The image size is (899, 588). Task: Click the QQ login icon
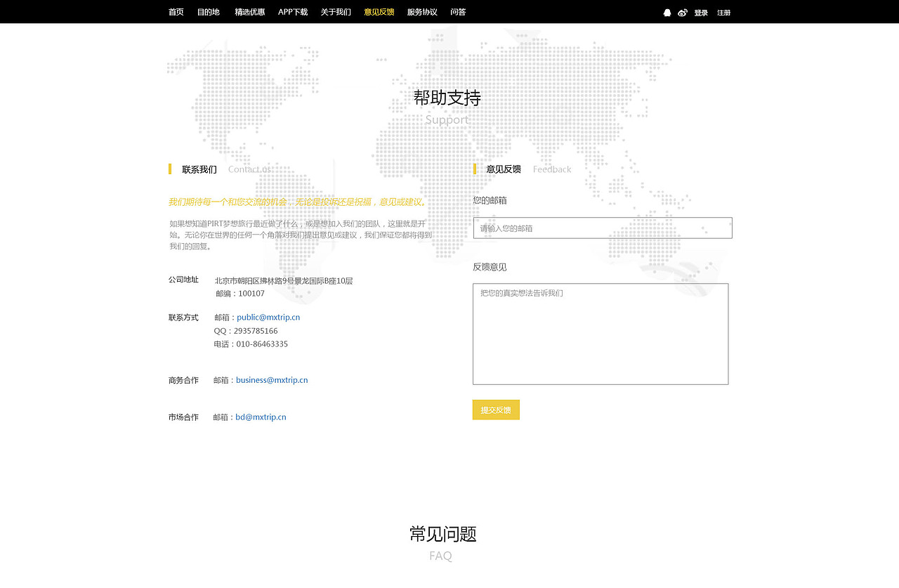[667, 12]
